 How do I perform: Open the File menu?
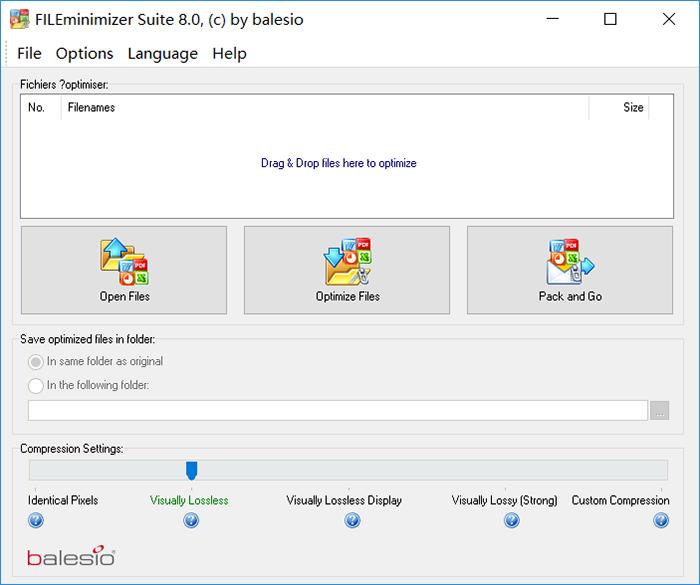click(29, 53)
